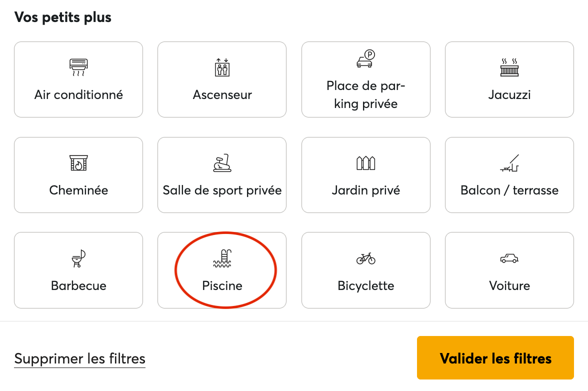
Task: Click Supprimer les filtres link
Action: (80, 358)
